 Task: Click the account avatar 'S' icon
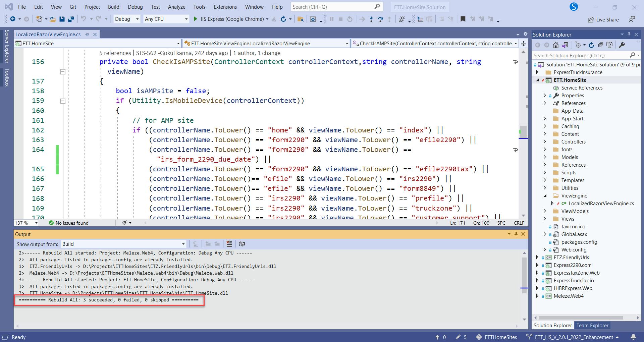click(574, 7)
